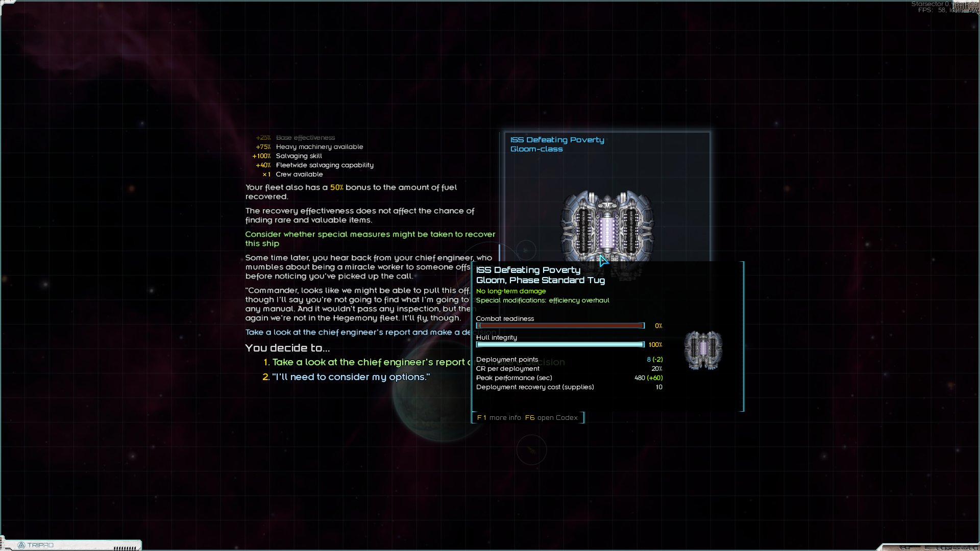
Task: Click the small ship thumbnail in tooltip
Action: (703, 350)
